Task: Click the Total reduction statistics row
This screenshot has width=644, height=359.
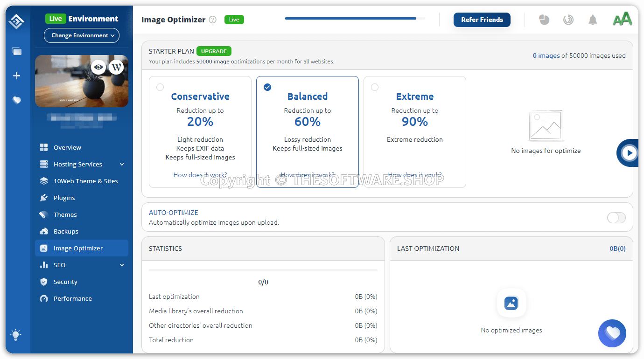Action: 263,340
